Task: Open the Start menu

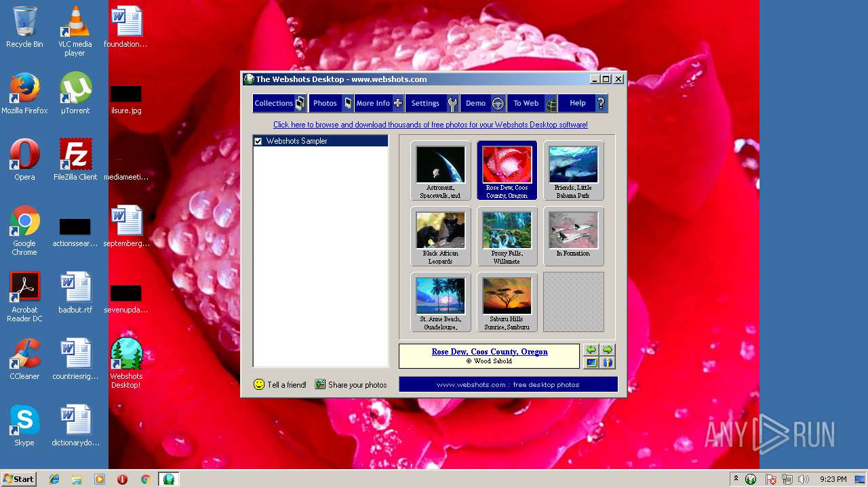Action: (x=18, y=479)
